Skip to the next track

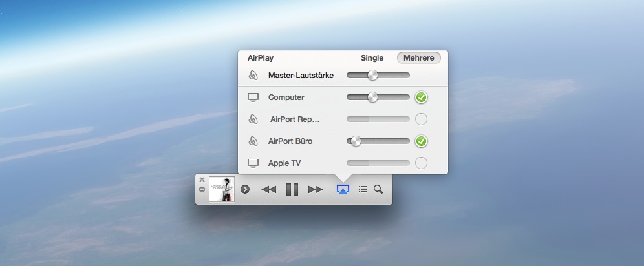316,189
